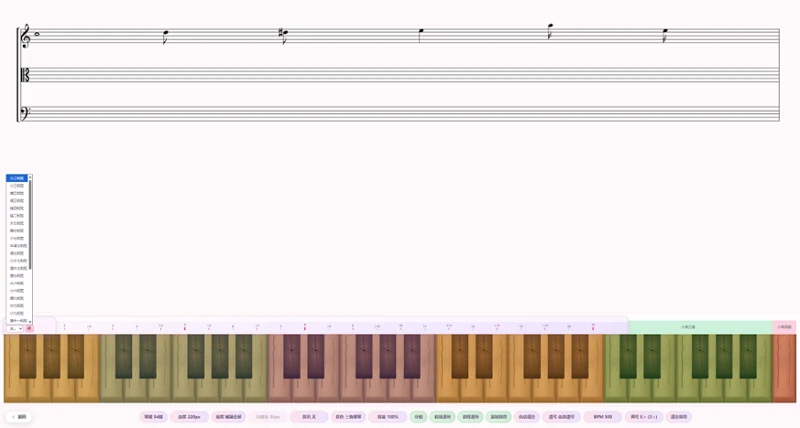Click the alto clef on the middle staff
The height and width of the screenshot is (428, 800).
point(24,75)
